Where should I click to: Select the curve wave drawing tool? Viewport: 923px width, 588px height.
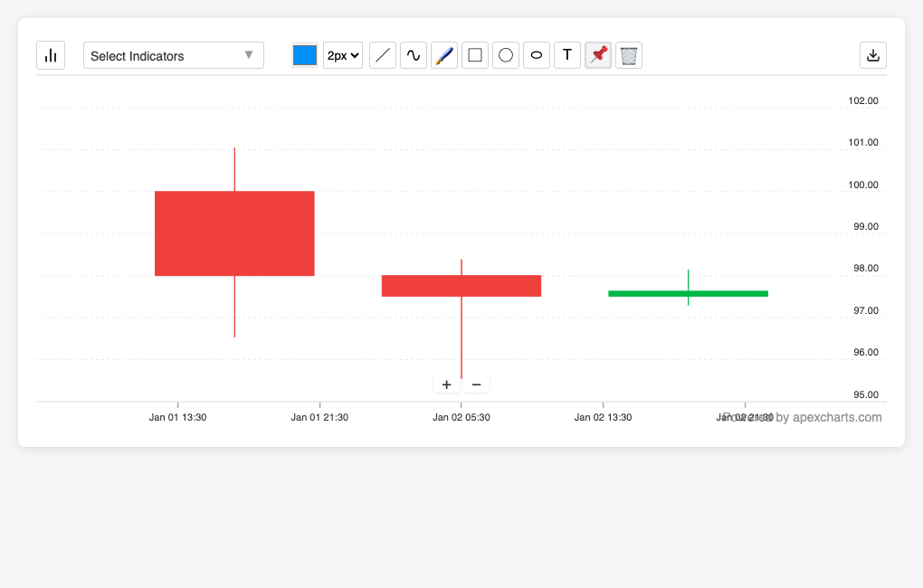(x=414, y=55)
